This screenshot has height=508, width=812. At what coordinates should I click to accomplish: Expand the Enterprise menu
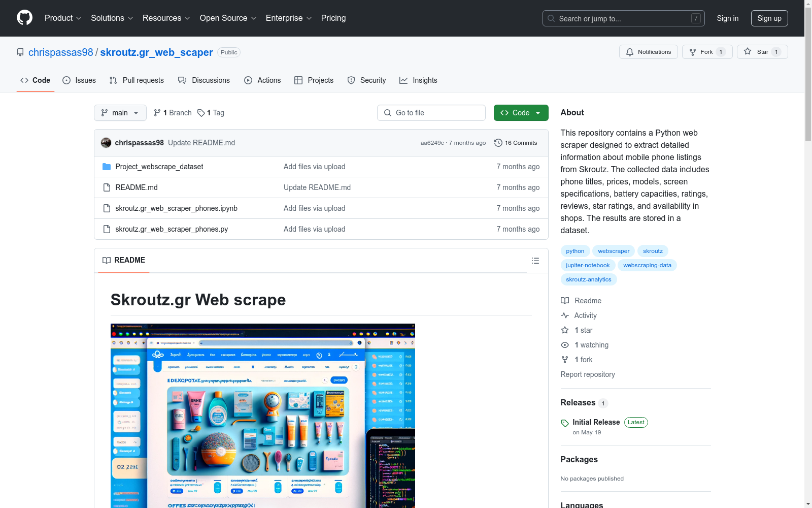point(289,18)
